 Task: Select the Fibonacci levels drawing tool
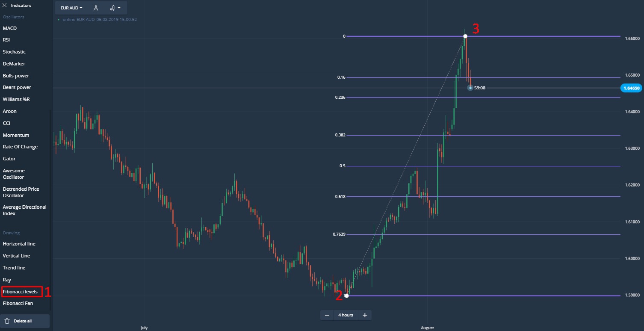point(20,292)
